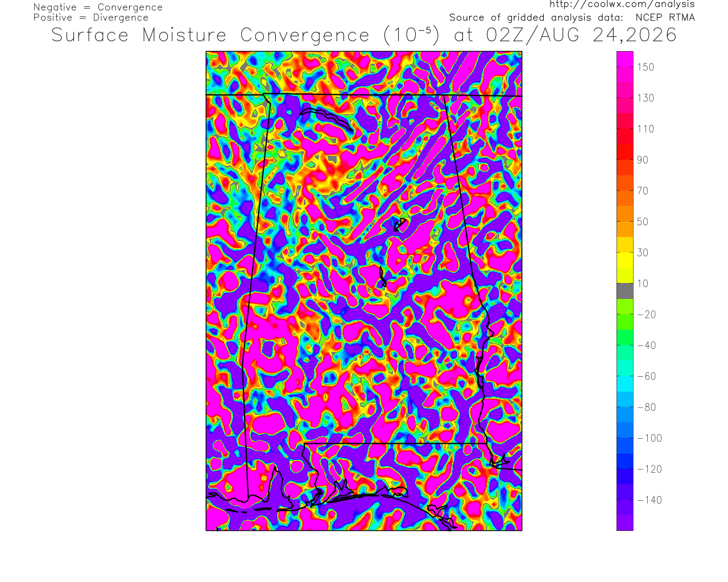Click the -140 label on the color scale

(650, 500)
